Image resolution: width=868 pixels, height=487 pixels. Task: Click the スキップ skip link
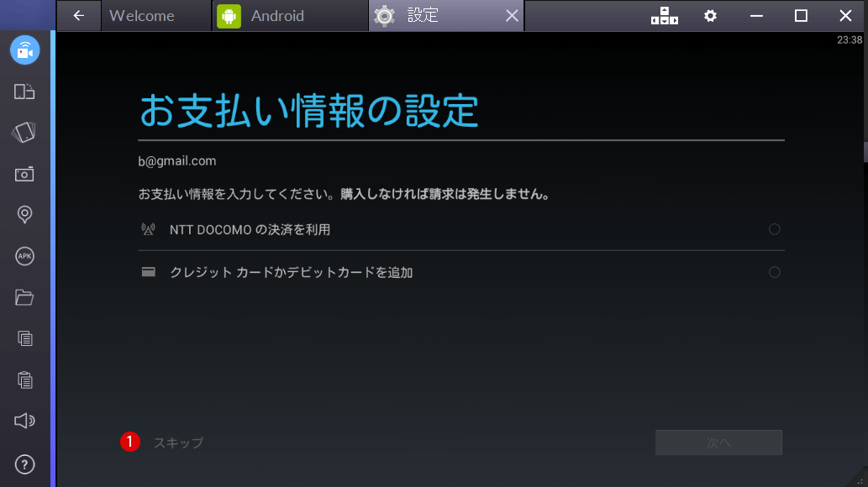tap(178, 442)
